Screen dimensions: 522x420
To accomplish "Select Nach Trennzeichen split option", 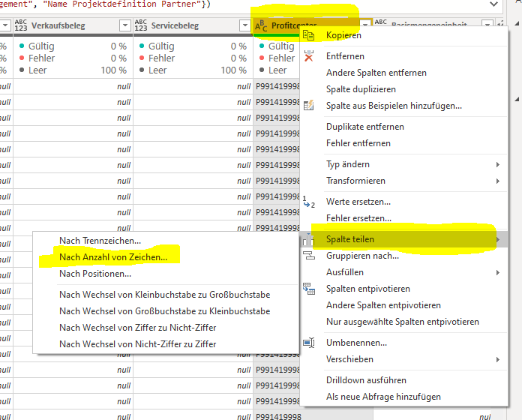I will point(100,241).
